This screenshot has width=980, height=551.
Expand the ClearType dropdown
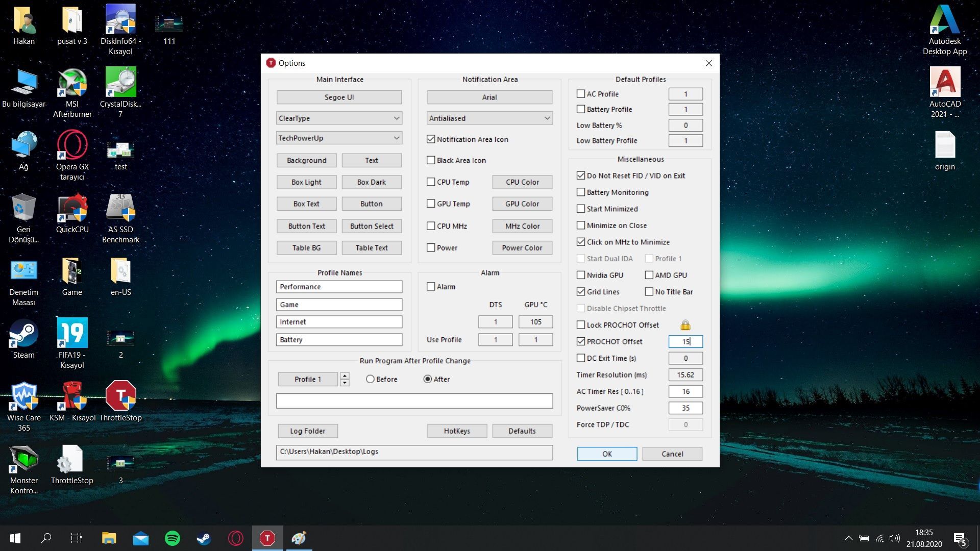[x=339, y=118]
